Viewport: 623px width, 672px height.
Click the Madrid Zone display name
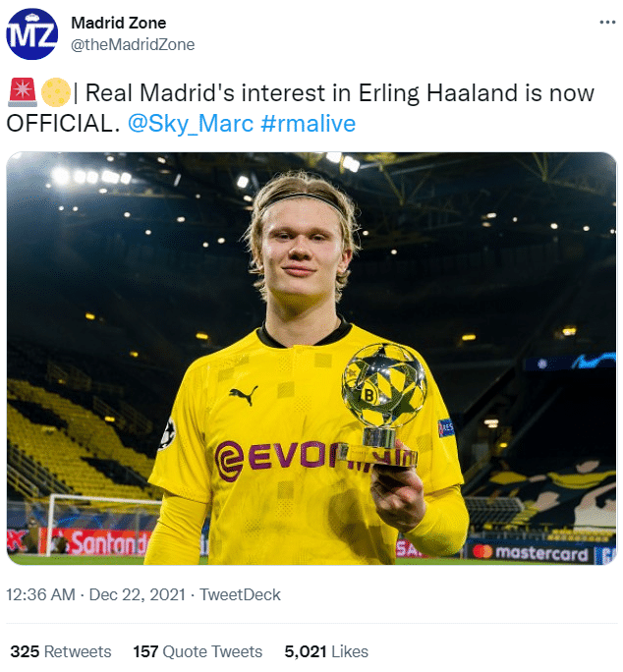(119, 23)
